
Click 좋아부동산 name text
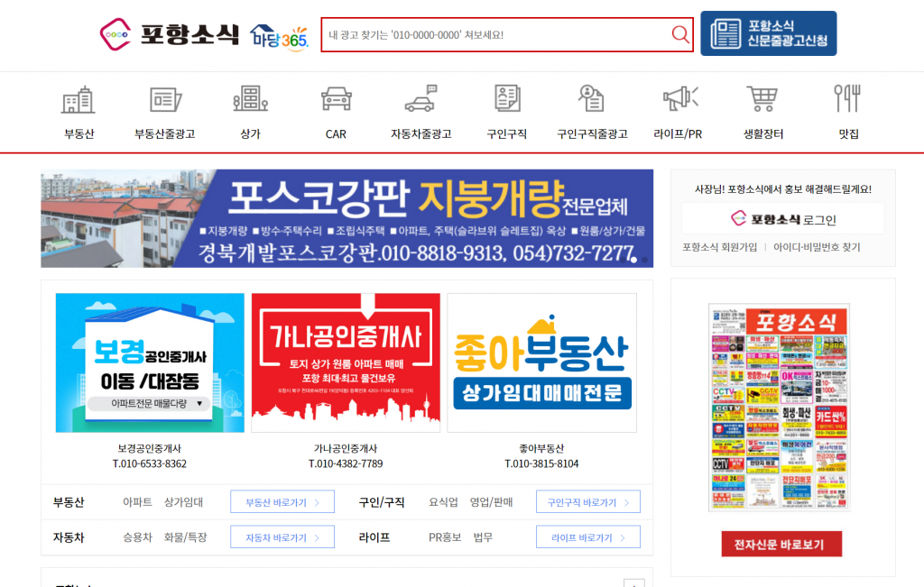click(x=541, y=449)
